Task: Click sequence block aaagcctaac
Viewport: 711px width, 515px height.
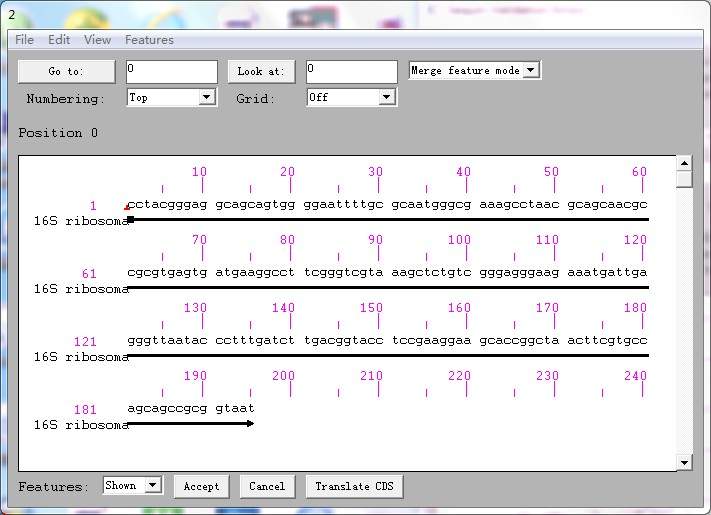Action: pyautogui.click(x=519, y=204)
